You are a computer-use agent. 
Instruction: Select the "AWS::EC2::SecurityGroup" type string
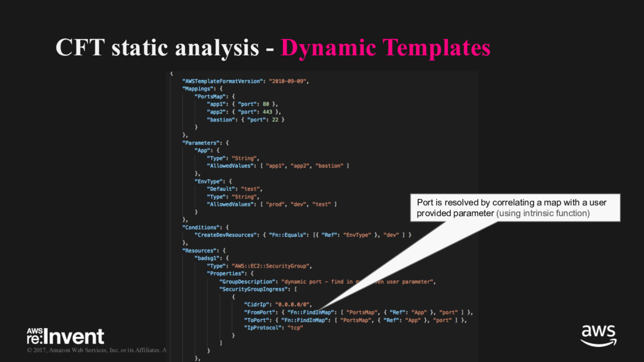click(270, 266)
